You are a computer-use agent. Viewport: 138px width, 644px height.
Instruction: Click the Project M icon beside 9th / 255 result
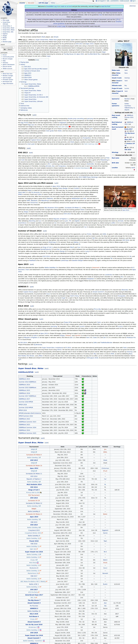(125, 147)
